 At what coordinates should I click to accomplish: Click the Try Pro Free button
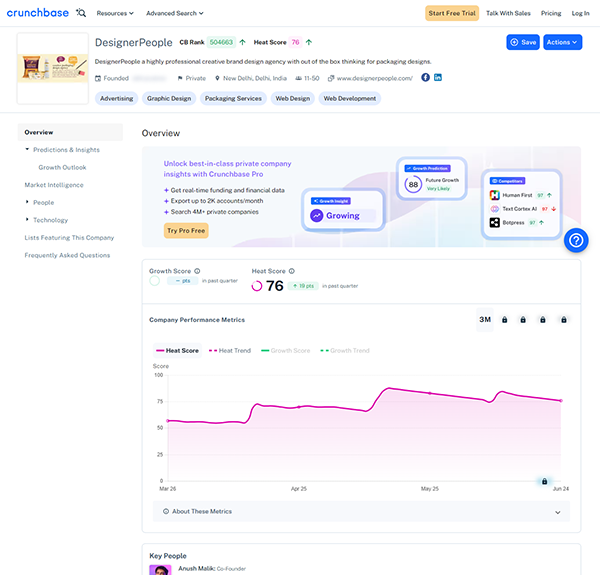[186, 231]
